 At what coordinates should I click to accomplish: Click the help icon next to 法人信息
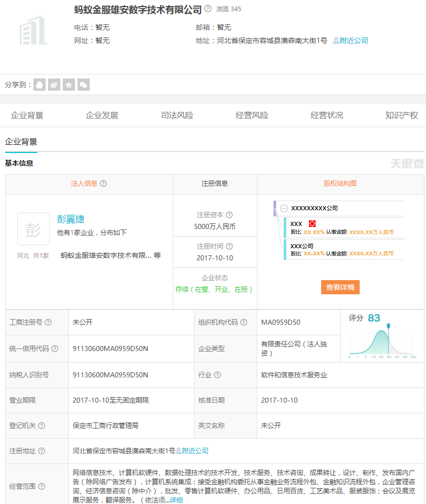click(103, 183)
